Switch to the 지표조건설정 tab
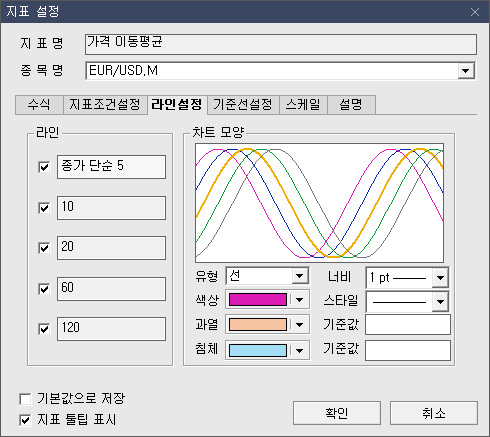490x437 pixels. (105, 105)
